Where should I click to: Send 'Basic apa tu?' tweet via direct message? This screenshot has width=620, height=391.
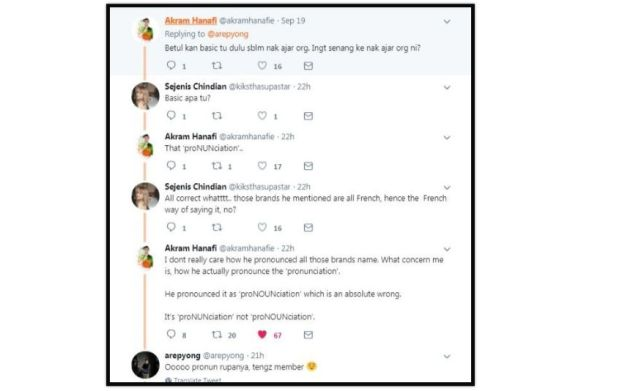click(308, 116)
